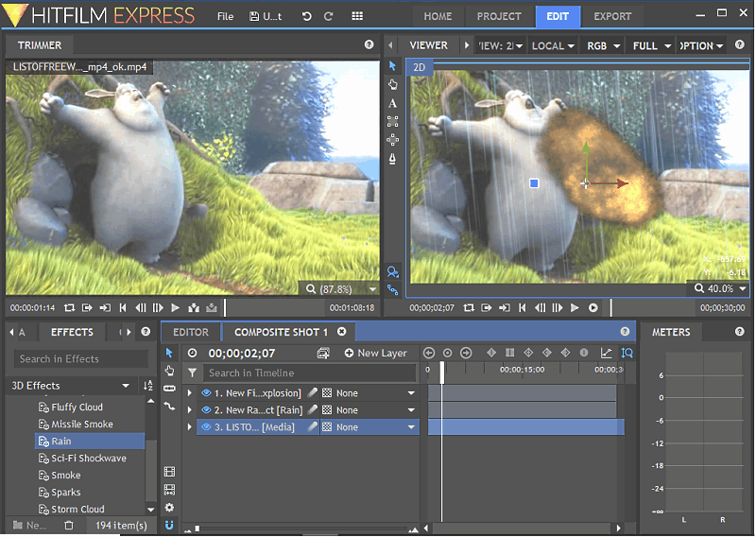This screenshot has height=537, width=756.
Task: Select the timeline slice tool
Action: point(169,388)
